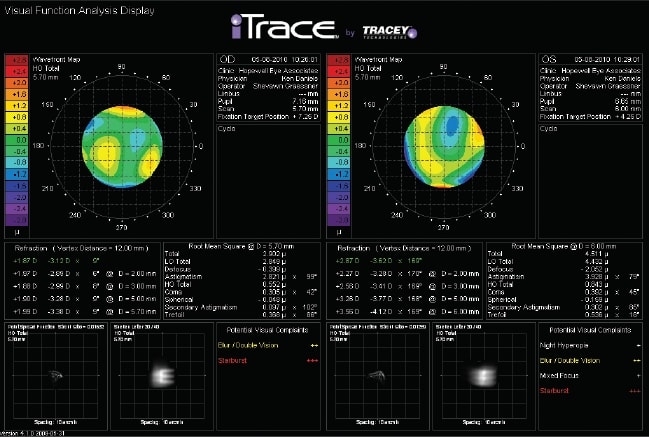Open the OS point spread function plot
Image resolution: width=649 pixels, height=437 pixels.
click(x=377, y=376)
